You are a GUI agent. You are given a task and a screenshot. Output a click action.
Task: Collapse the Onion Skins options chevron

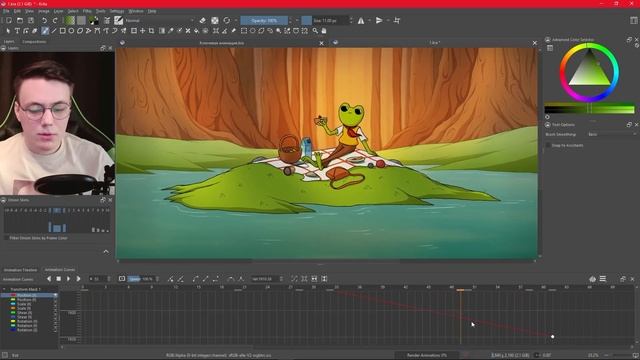point(106,251)
